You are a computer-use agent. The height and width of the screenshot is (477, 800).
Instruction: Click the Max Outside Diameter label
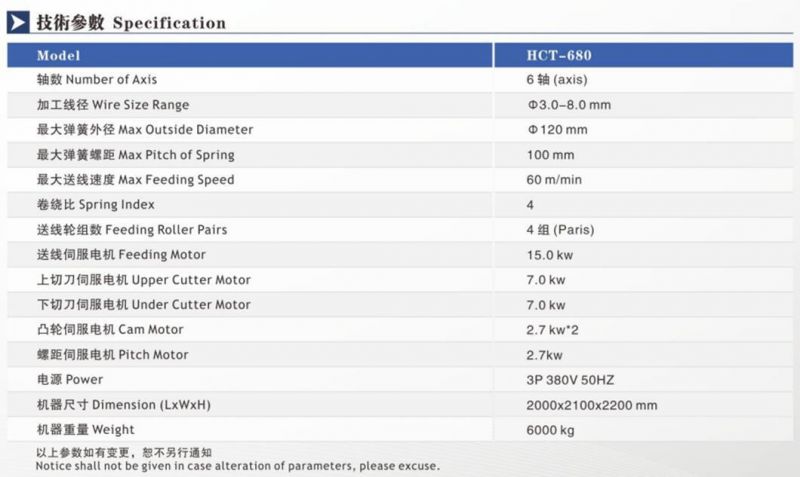pos(145,130)
